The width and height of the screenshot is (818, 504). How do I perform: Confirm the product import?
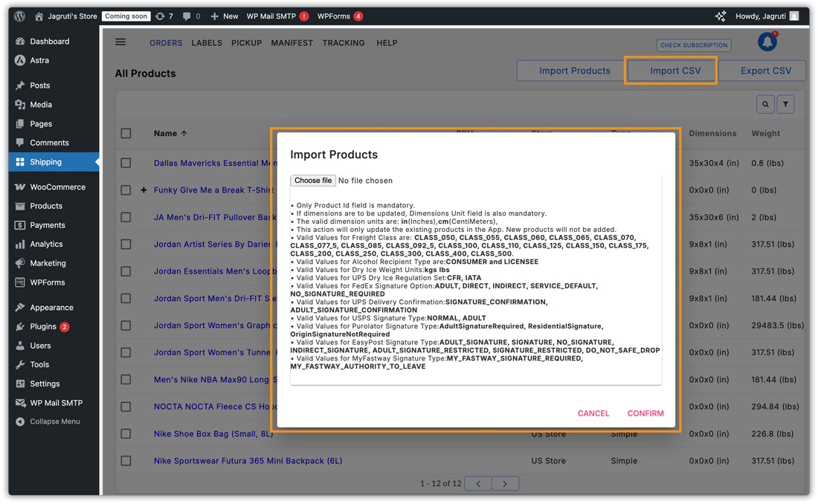point(645,413)
